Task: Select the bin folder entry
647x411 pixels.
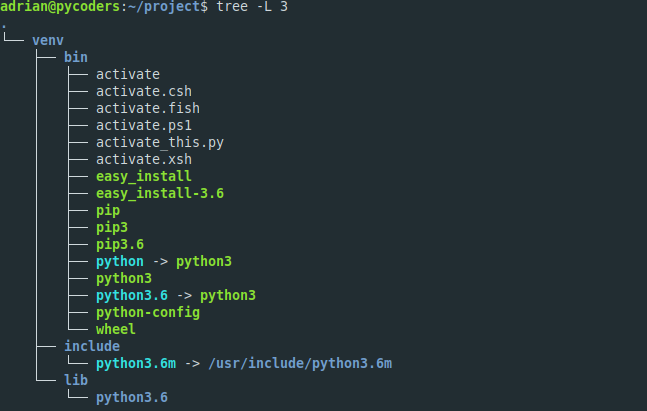Action: click(76, 57)
